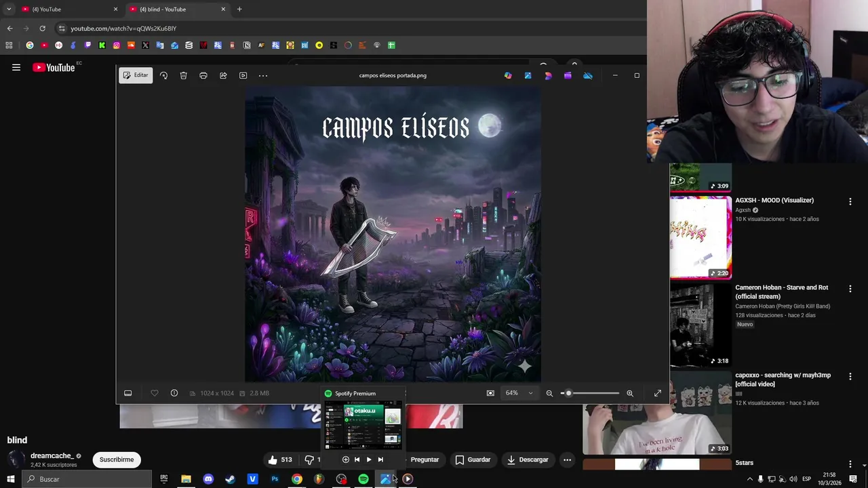
Task: Open the Instagram bookmark
Action: pyautogui.click(x=117, y=45)
